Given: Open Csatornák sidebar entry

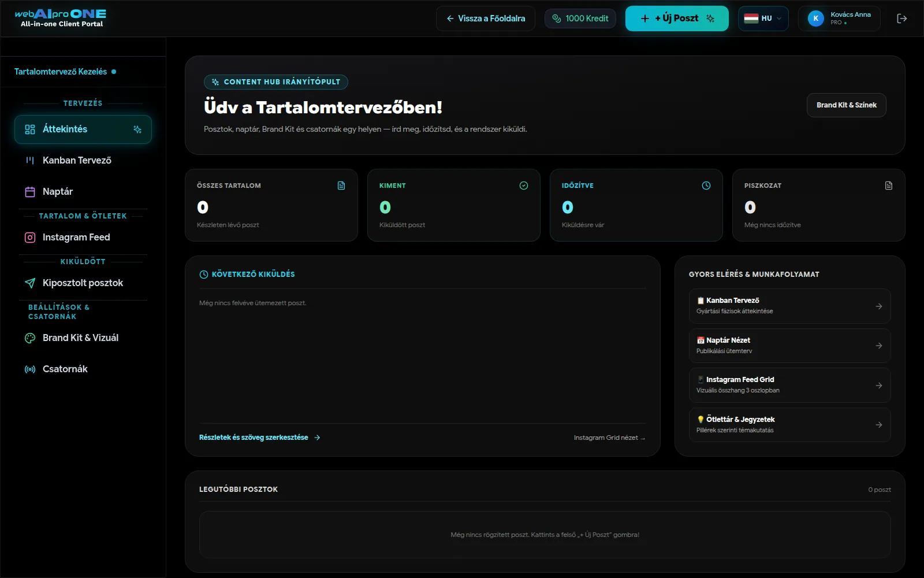Looking at the screenshot, I should click(83, 369).
